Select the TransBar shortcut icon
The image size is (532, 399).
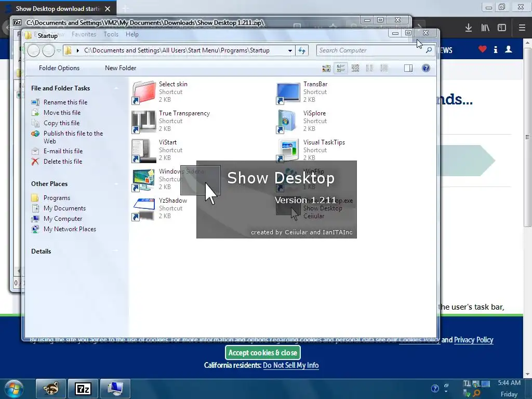[288, 92]
